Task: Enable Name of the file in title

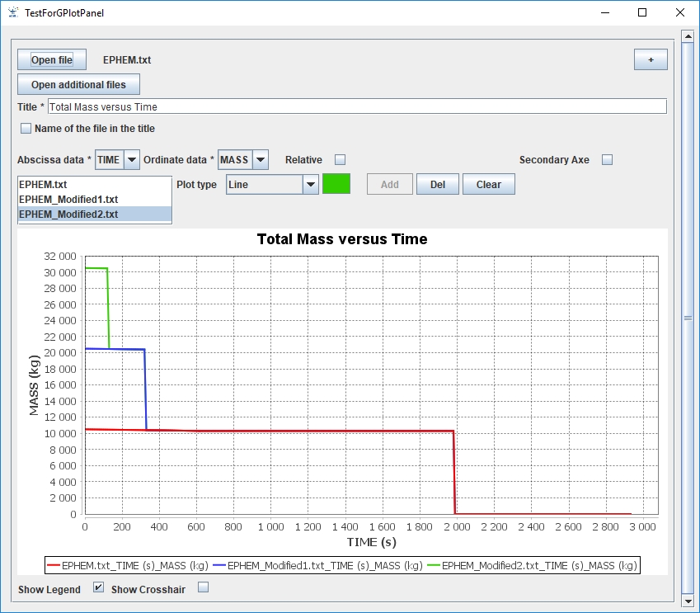Action: click(26, 129)
